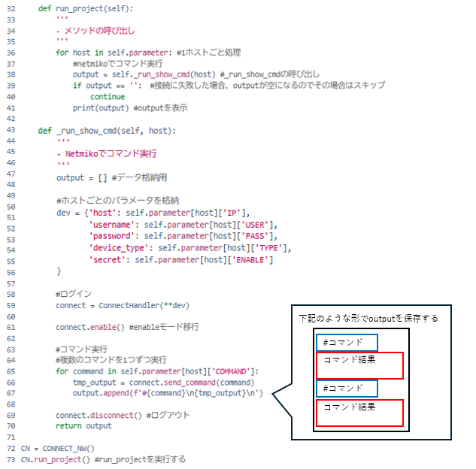Click the lower blue #コマンド box
Screen dimensions: 476x469
pyautogui.click(x=347, y=389)
